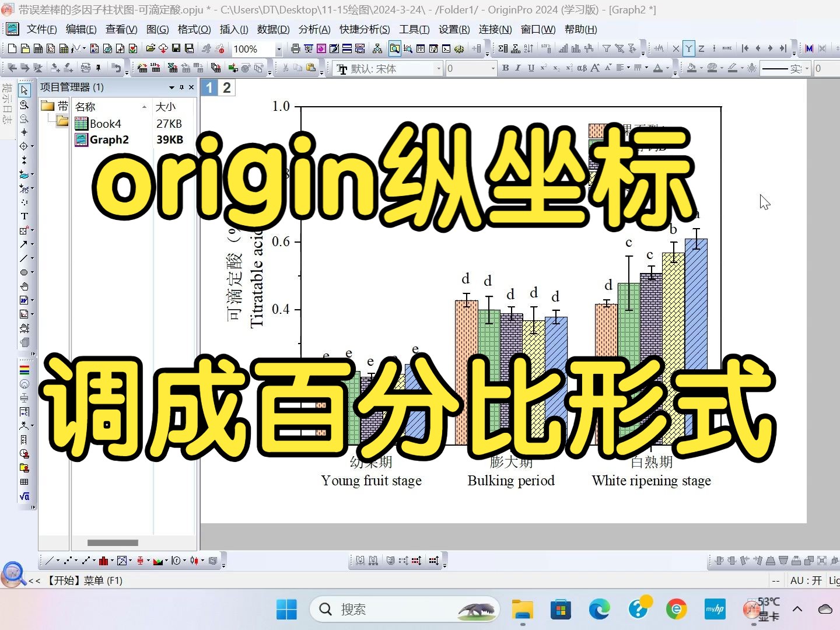Select the Pointer tool
This screenshot has height=630, width=840.
[24, 90]
